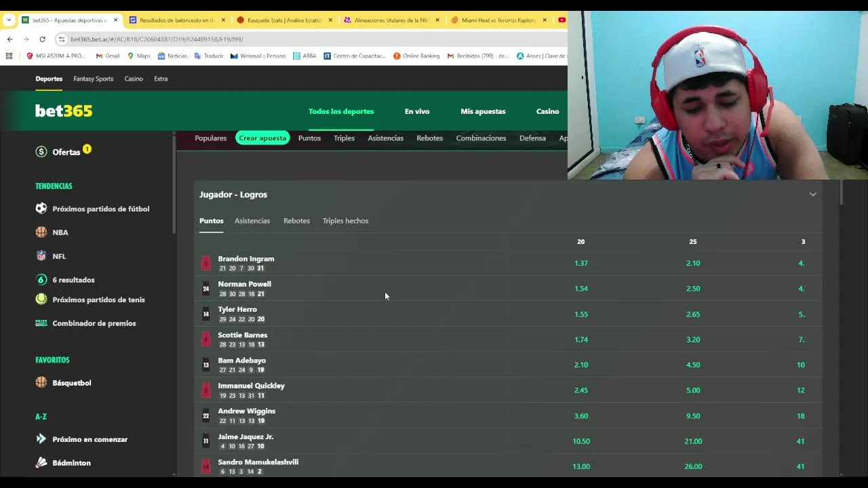Switch to Basquete Stats browser tab
The image size is (868, 488).
click(284, 20)
